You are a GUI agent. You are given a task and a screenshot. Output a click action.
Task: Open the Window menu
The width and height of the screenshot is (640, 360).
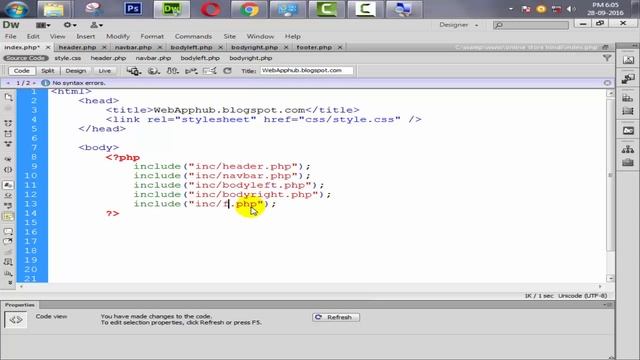pos(260,36)
